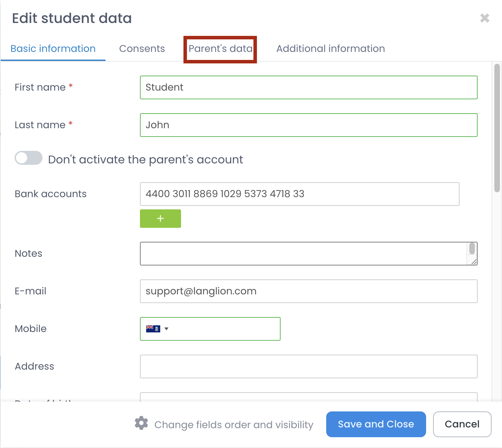Screen dimensions: 502x448
Task: Switch to the Consents tab
Action: tap(142, 48)
